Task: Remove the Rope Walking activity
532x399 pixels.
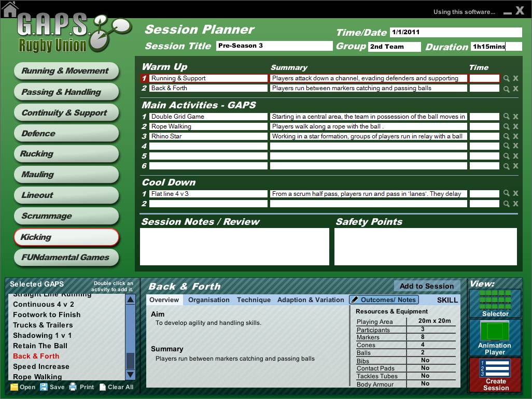Action: [x=516, y=126]
